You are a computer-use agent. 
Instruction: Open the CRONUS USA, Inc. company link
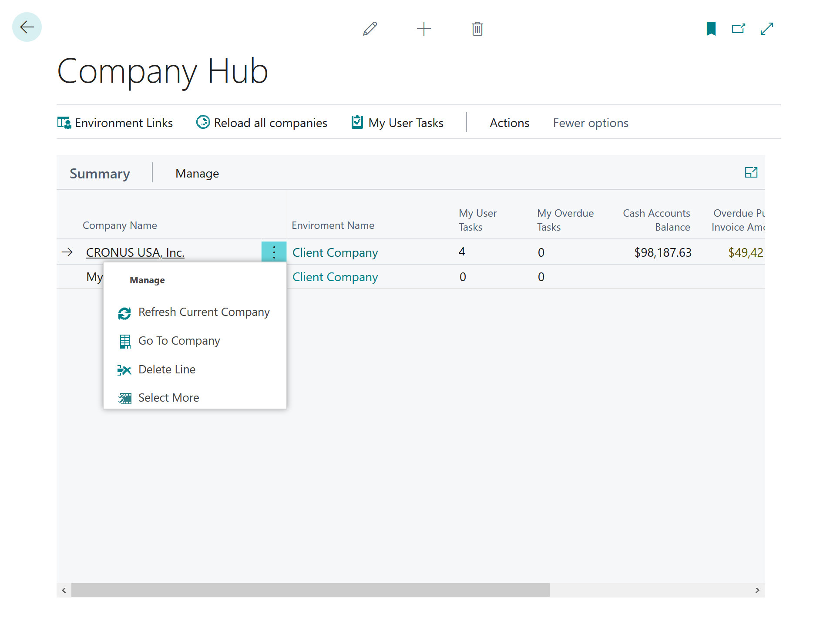[x=135, y=252]
